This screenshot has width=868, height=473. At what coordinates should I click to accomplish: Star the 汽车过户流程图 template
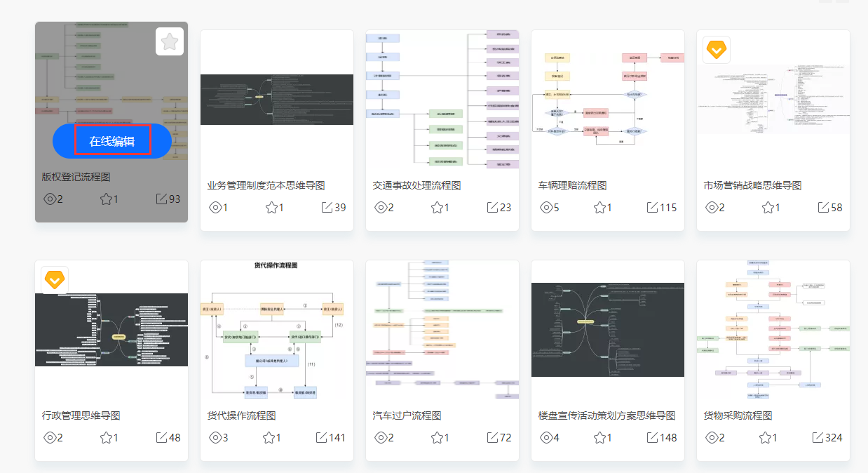click(438, 437)
